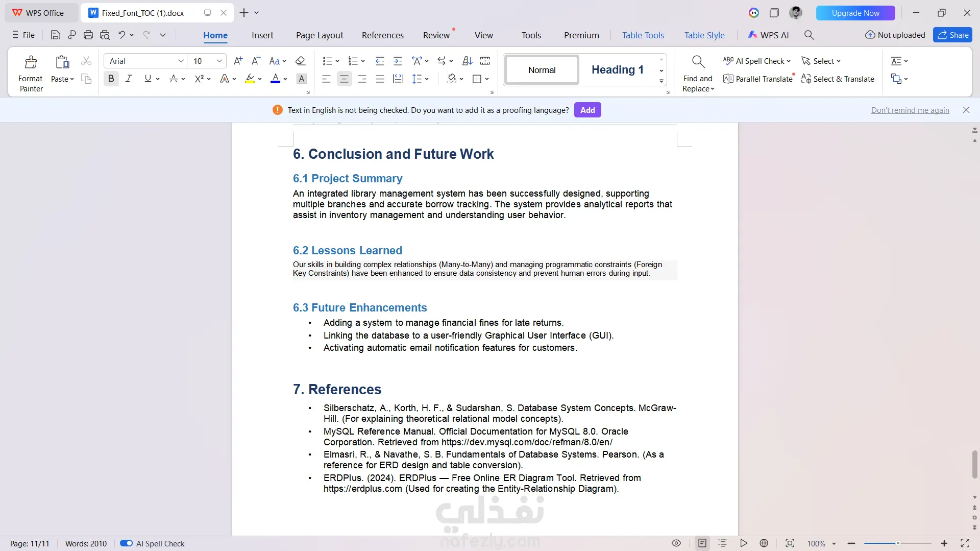Viewport: 980px width, 551px height.
Task: Open the Find and Replace magnifier
Action: 698,62
